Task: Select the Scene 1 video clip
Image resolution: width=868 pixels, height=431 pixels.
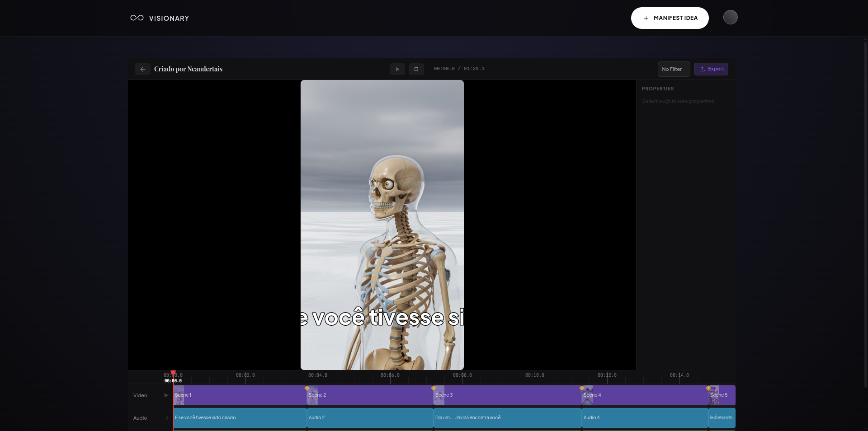Action: [x=240, y=395]
